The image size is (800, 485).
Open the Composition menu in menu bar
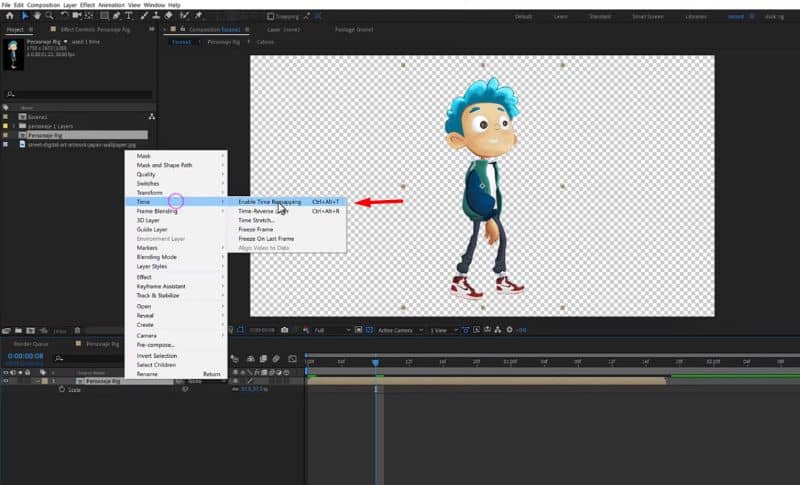[x=44, y=5]
